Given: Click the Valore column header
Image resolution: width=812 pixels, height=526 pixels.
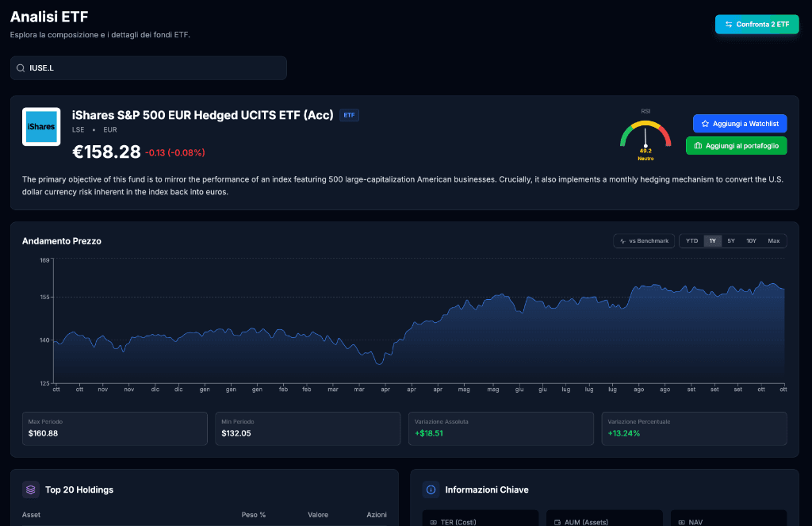Looking at the screenshot, I should 318,515.
